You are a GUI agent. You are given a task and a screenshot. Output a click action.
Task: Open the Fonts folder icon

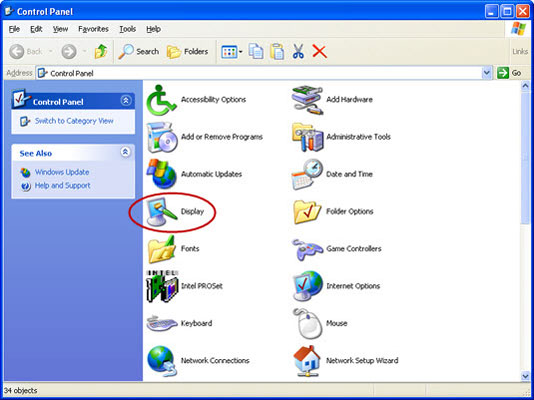click(x=161, y=249)
